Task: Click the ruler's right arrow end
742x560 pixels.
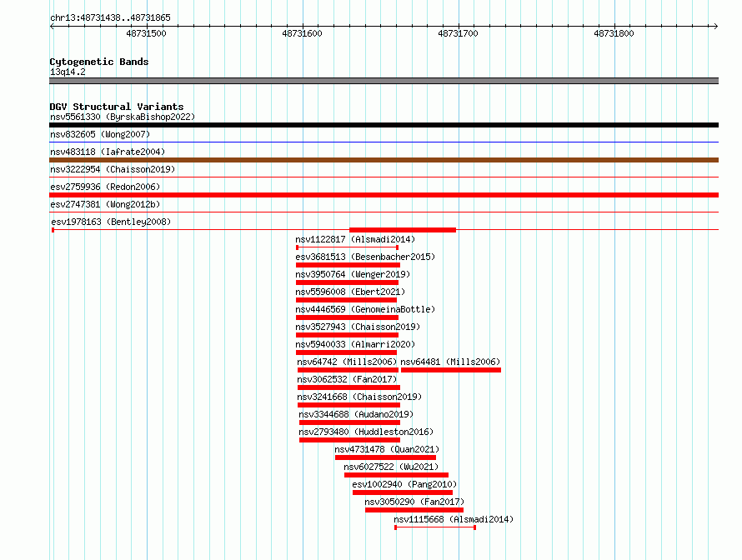Action: click(716, 27)
